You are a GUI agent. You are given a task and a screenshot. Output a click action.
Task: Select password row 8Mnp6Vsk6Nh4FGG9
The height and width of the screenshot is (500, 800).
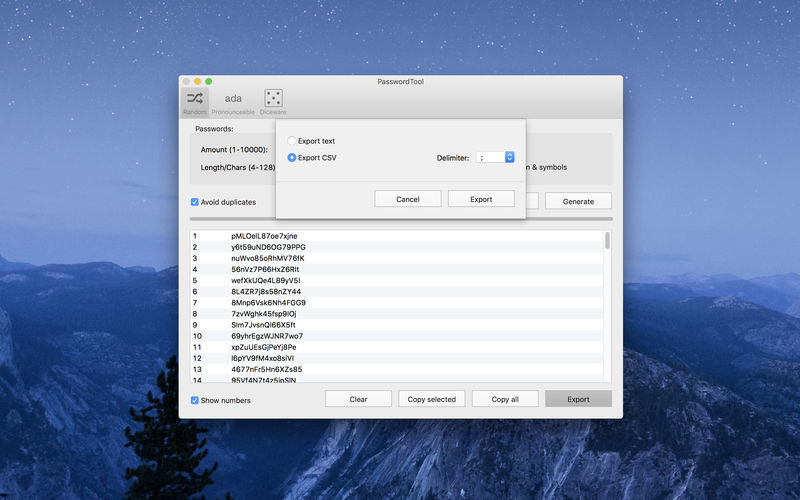[x=397, y=303]
